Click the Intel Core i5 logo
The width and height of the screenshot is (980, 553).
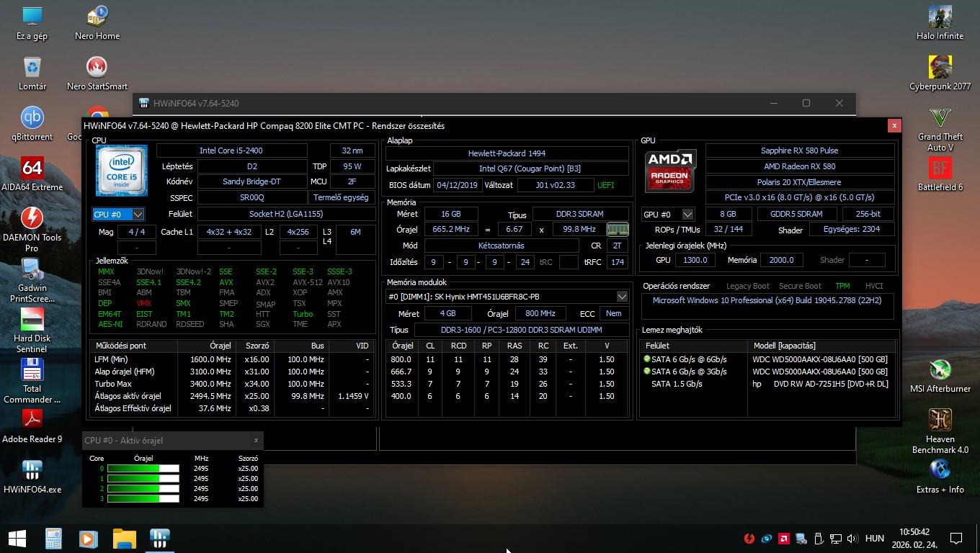(x=122, y=171)
